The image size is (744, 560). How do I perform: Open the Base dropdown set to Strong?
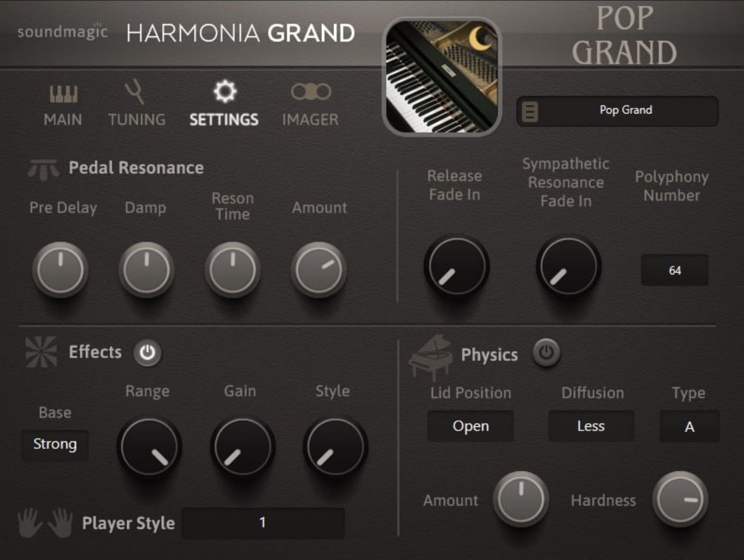(55, 444)
